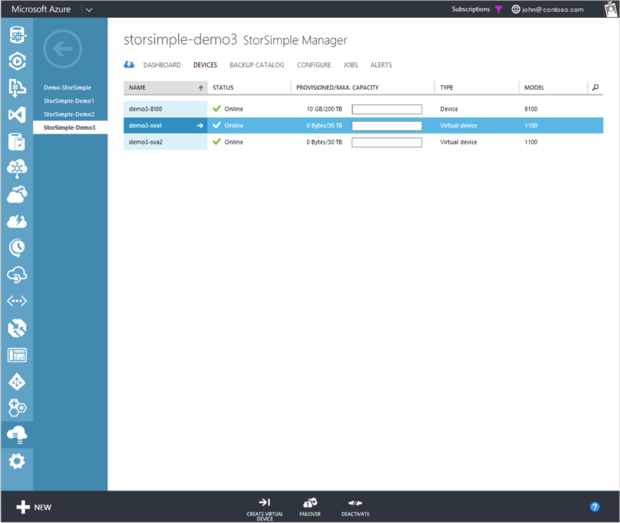Viewport: 620px width, 523px height.
Task: Open the help question mark icon
Action: (x=595, y=507)
